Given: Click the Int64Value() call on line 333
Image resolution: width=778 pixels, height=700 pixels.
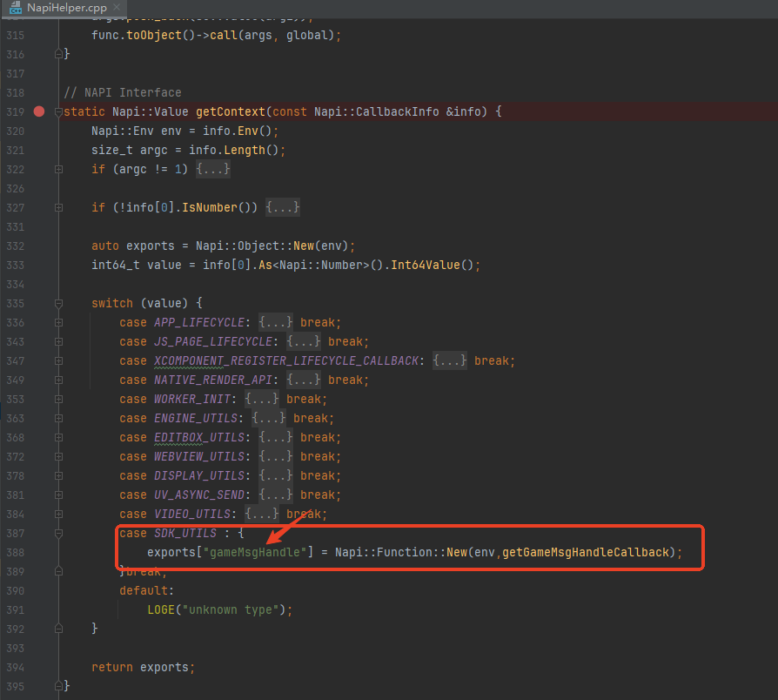Looking at the screenshot, I should point(433,265).
